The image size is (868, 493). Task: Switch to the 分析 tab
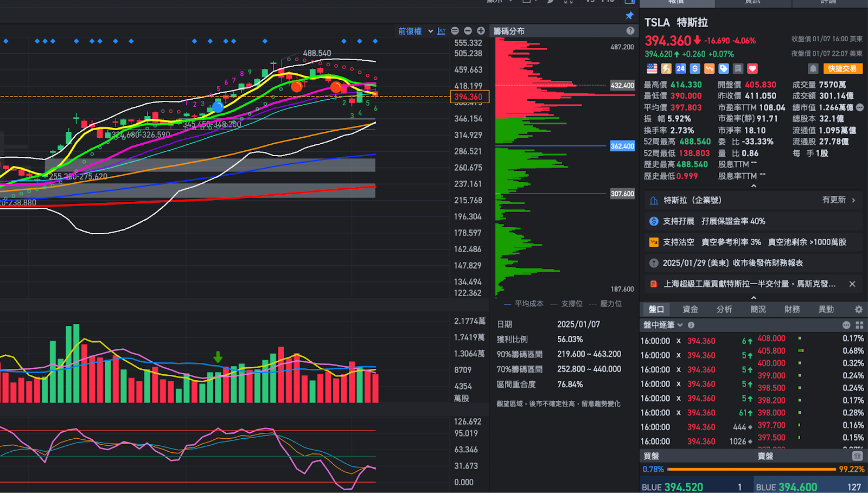[x=724, y=309]
